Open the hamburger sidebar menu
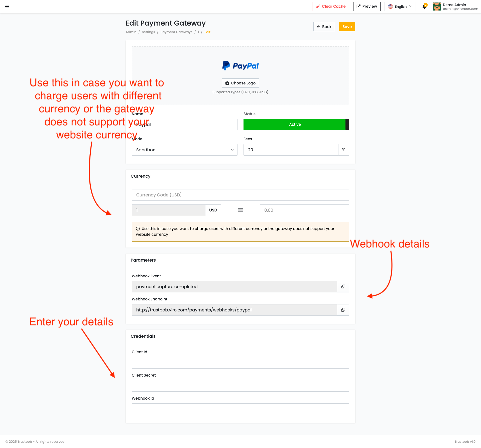 coord(7,7)
